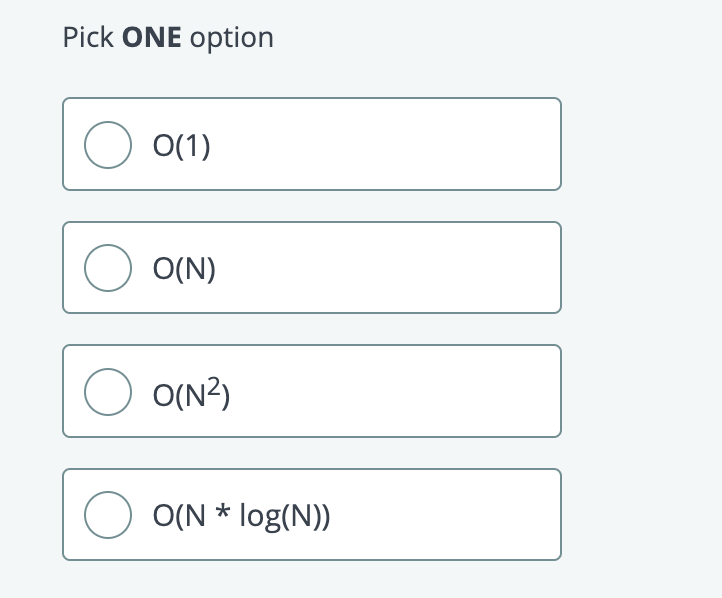Image resolution: width=722 pixels, height=598 pixels.
Task: Select the O(N) radio button
Action: pos(108,268)
